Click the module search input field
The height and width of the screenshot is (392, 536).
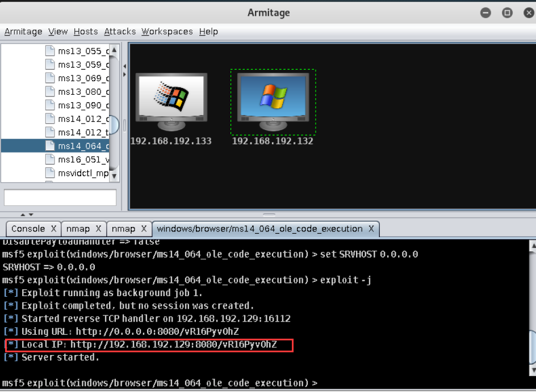pyautogui.click(x=60, y=197)
